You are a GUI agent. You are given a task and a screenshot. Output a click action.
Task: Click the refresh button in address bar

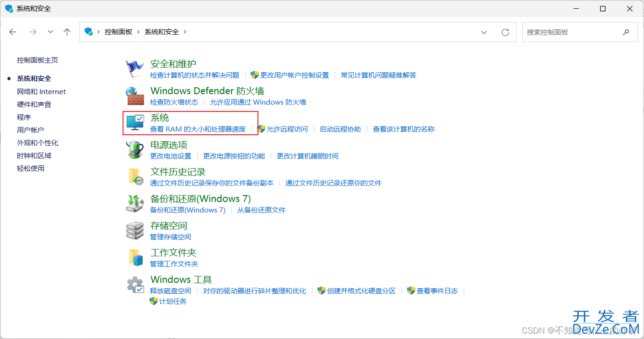tap(505, 32)
